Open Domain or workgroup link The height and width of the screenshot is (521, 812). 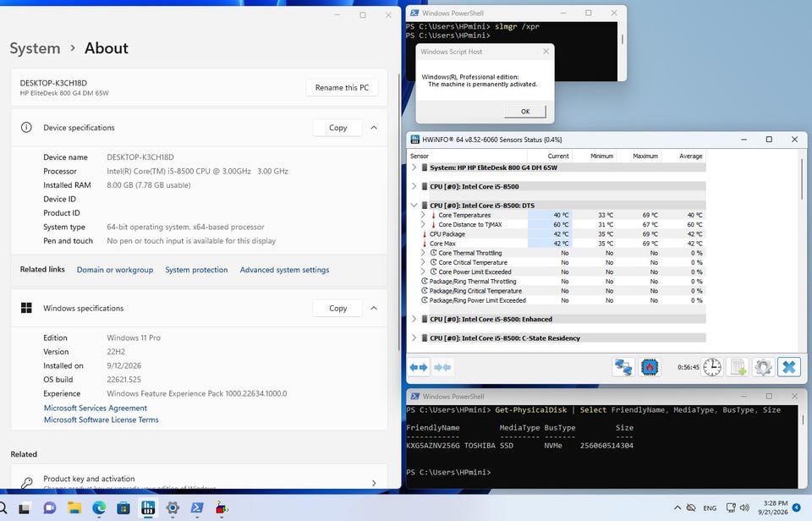click(115, 270)
